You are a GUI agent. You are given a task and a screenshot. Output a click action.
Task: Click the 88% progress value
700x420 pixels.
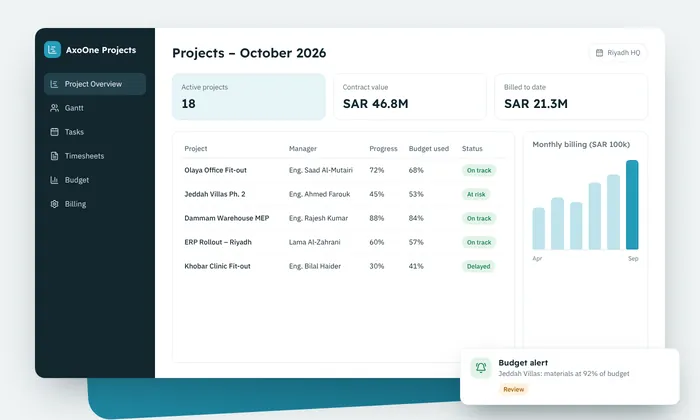(376, 218)
